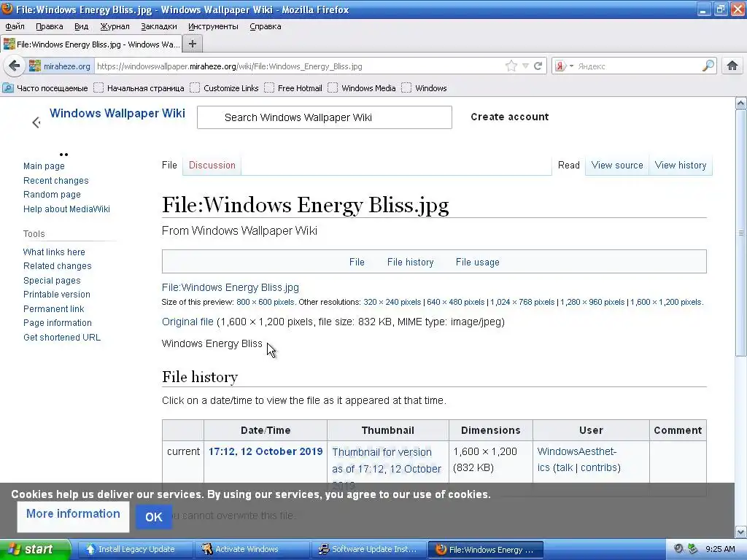
Task: Open the Free Hotmail bookmark
Action: coord(293,88)
